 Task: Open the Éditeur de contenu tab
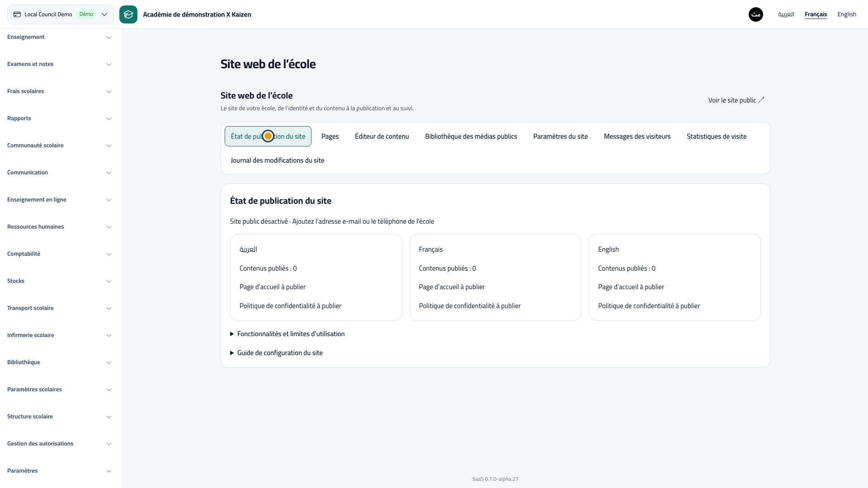[x=382, y=136]
